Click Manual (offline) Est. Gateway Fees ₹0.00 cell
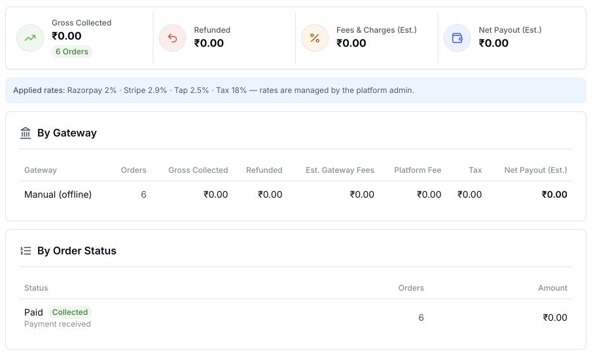593x364 pixels. click(x=362, y=194)
